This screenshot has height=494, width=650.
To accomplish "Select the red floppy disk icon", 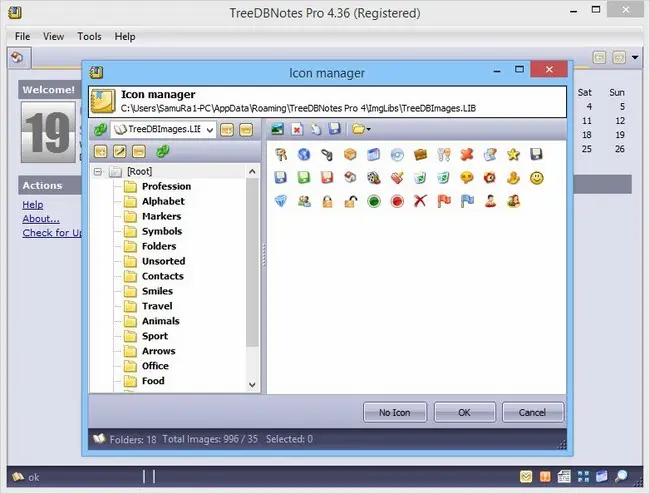I will [327, 178].
